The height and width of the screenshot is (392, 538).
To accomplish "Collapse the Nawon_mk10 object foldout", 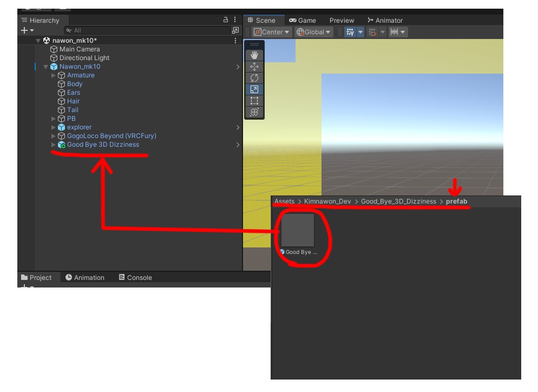I will [x=45, y=67].
